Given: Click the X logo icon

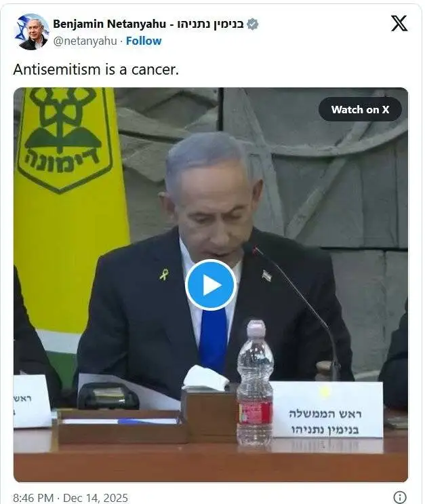Looking at the screenshot, I should (399, 24).
